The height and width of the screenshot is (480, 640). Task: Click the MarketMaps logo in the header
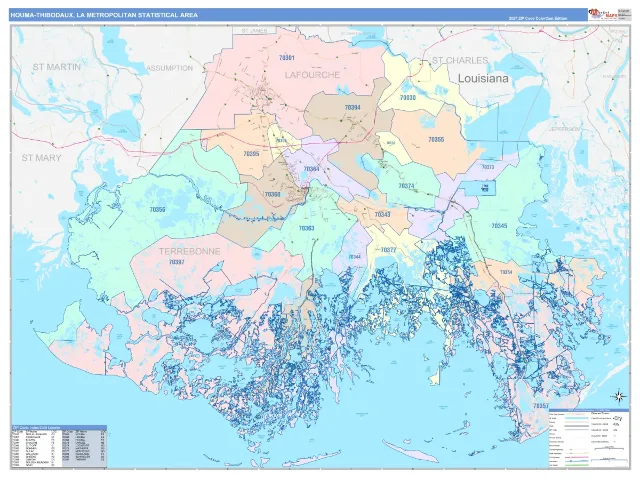pos(602,14)
